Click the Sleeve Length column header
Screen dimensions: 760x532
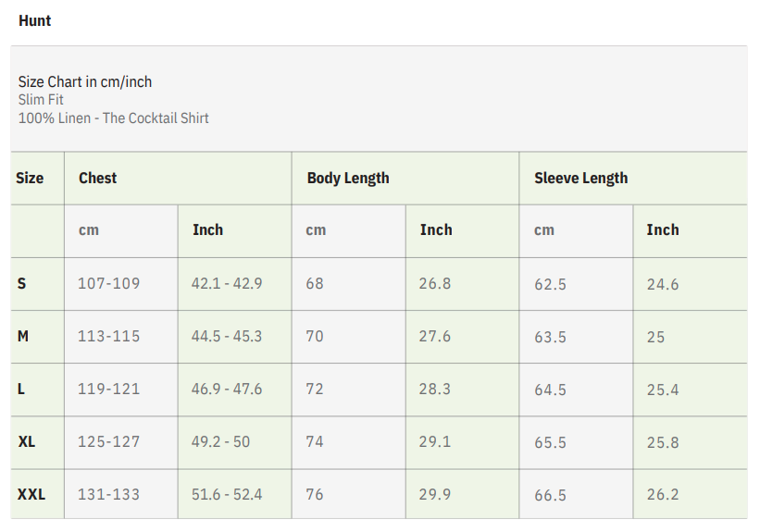[580, 178]
